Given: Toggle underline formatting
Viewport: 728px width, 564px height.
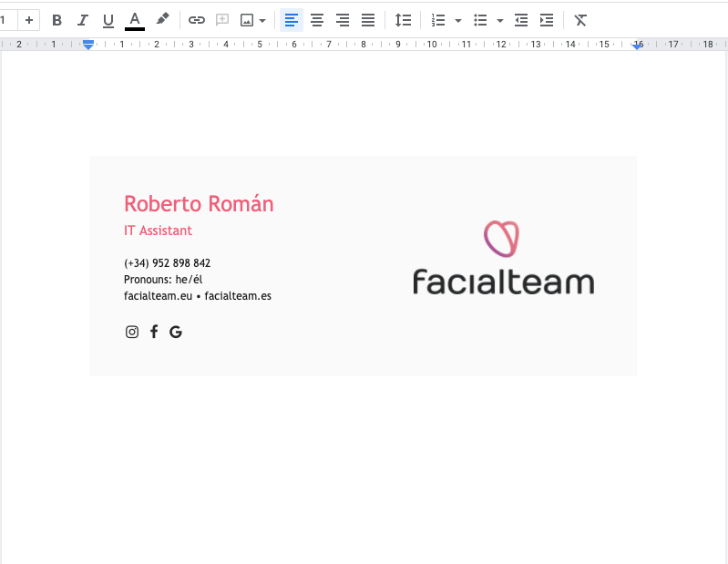Looking at the screenshot, I should pyautogui.click(x=108, y=20).
